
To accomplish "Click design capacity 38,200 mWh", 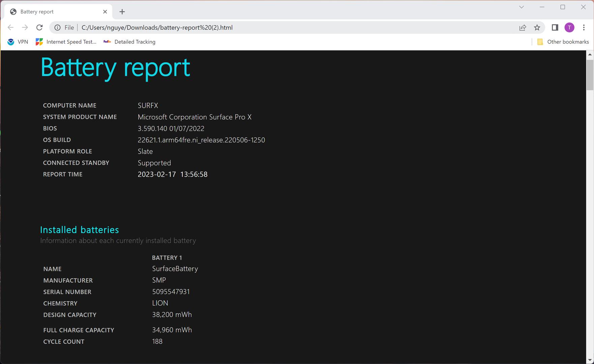I will [x=172, y=314].
